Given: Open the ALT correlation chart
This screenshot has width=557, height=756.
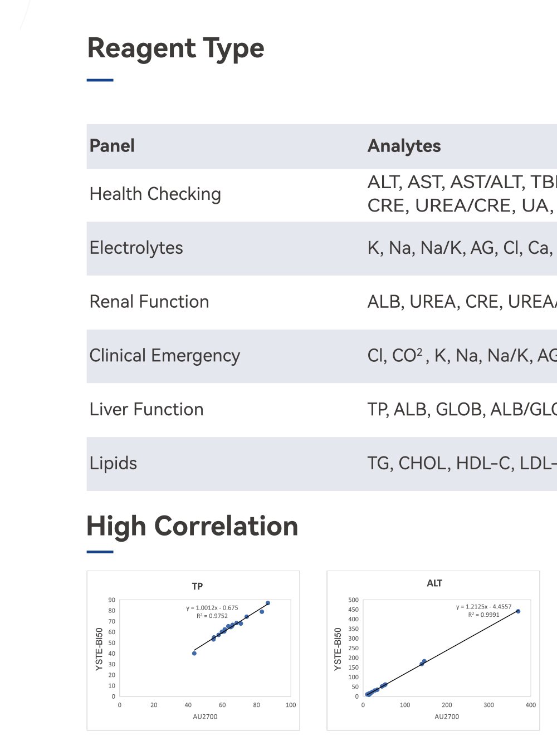Looking at the screenshot, I should point(433,650).
